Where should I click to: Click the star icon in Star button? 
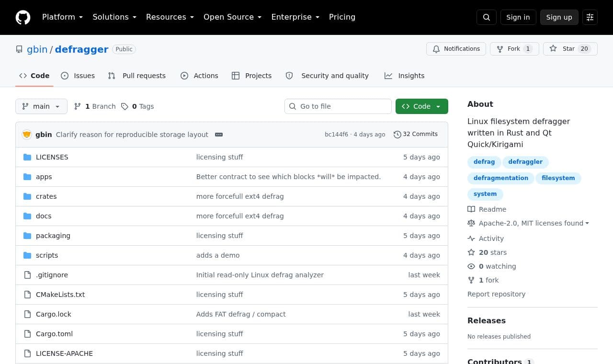click(x=553, y=49)
